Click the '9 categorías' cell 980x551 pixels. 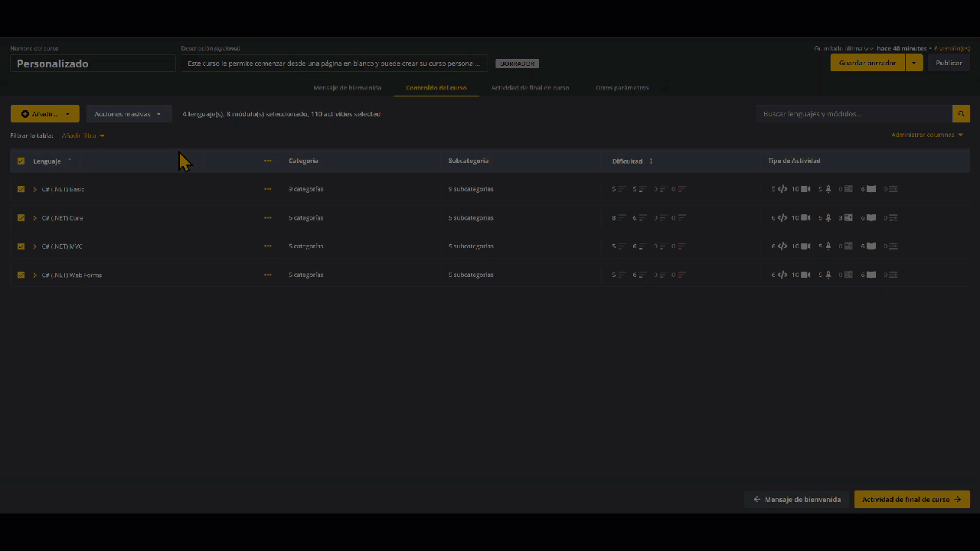(306, 189)
